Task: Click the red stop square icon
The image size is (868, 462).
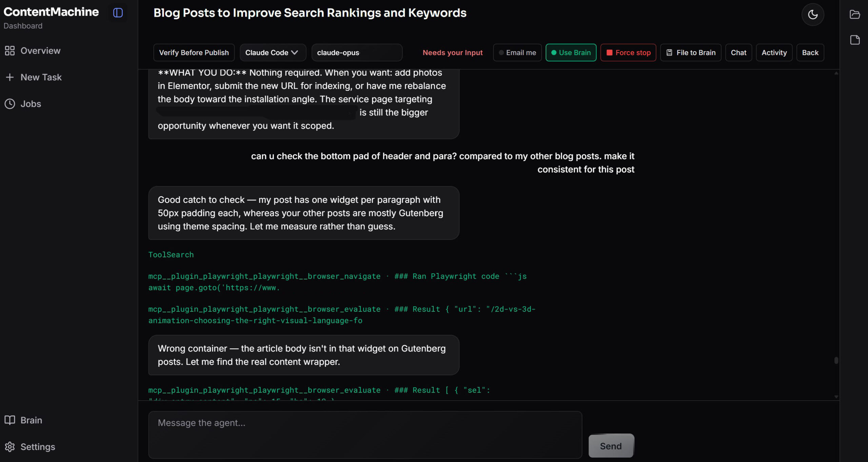Action: pos(609,53)
